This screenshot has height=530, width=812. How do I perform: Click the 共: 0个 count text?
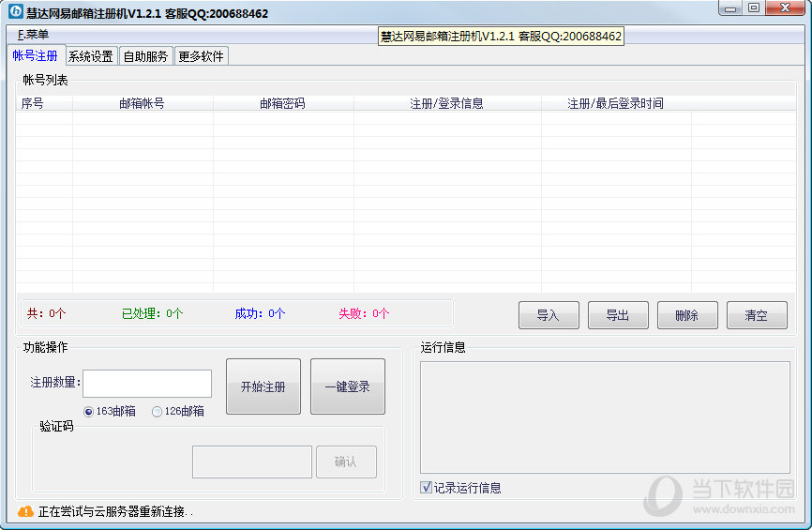46,313
